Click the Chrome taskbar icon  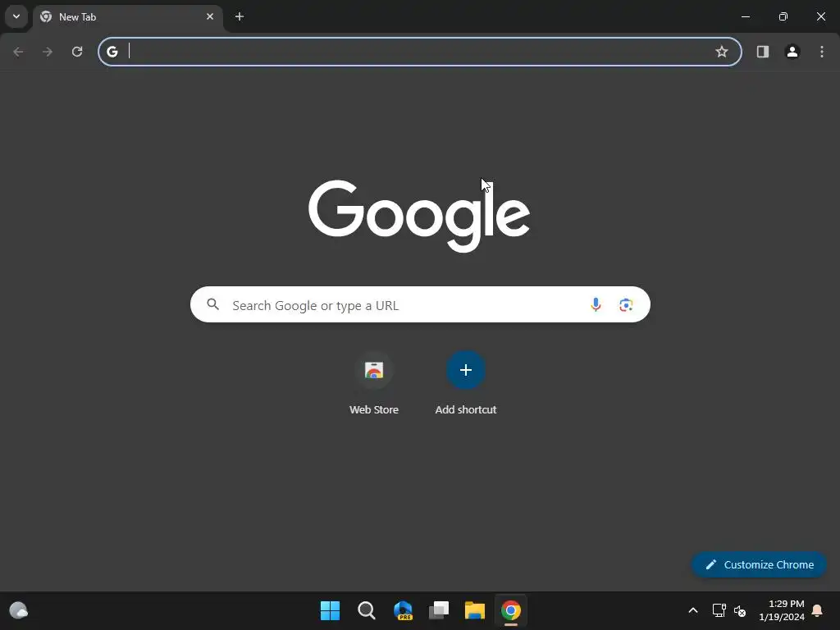(511, 610)
